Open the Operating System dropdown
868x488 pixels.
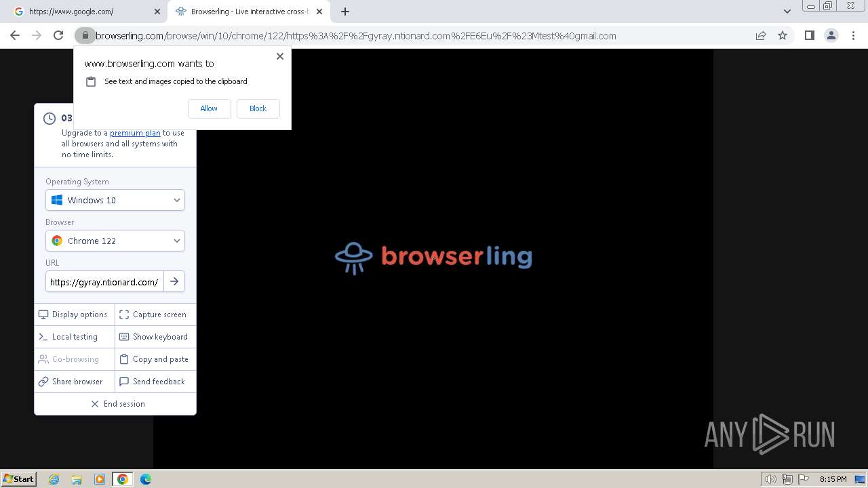click(x=115, y=200)
